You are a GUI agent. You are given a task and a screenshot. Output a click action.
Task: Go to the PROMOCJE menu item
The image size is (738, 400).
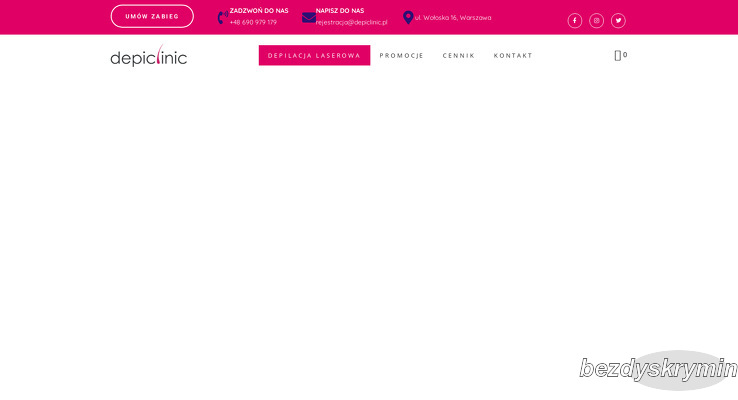click(x=401, y=56)
